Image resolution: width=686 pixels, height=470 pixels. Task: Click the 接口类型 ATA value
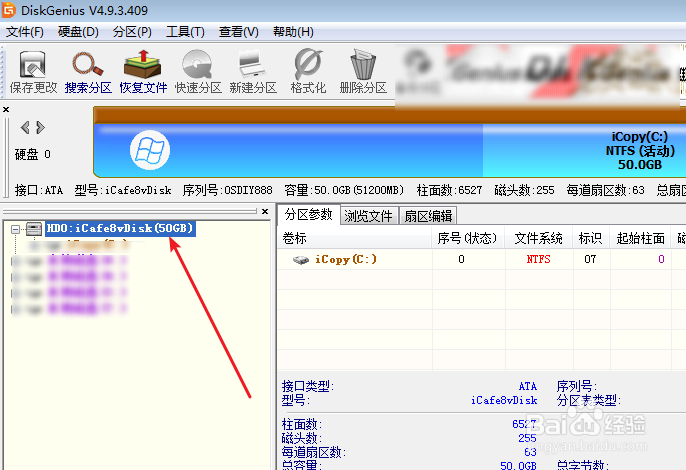[528, 386]
